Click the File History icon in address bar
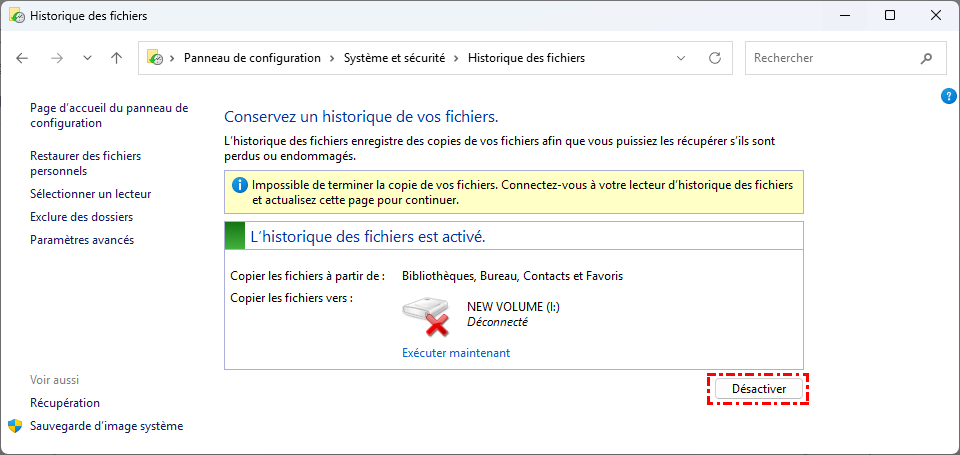This screenshot has width=960, height=455. click(155, 58)
